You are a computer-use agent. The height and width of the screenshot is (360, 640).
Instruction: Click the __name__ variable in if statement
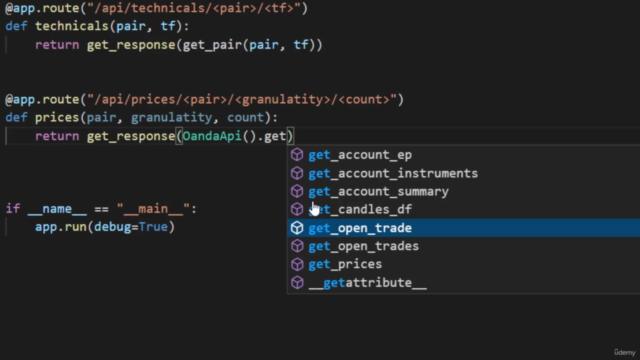click(x=57, y=209)
